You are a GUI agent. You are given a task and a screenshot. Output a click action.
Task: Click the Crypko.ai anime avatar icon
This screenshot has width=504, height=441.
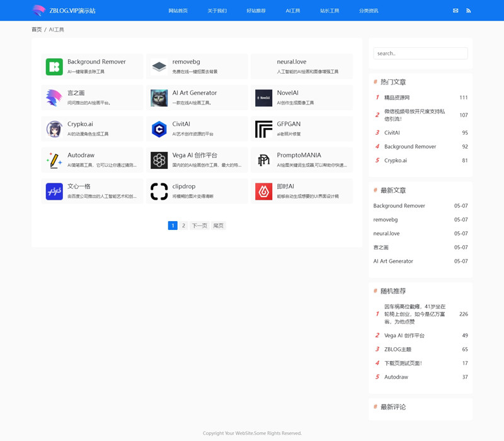coord(54,129)
